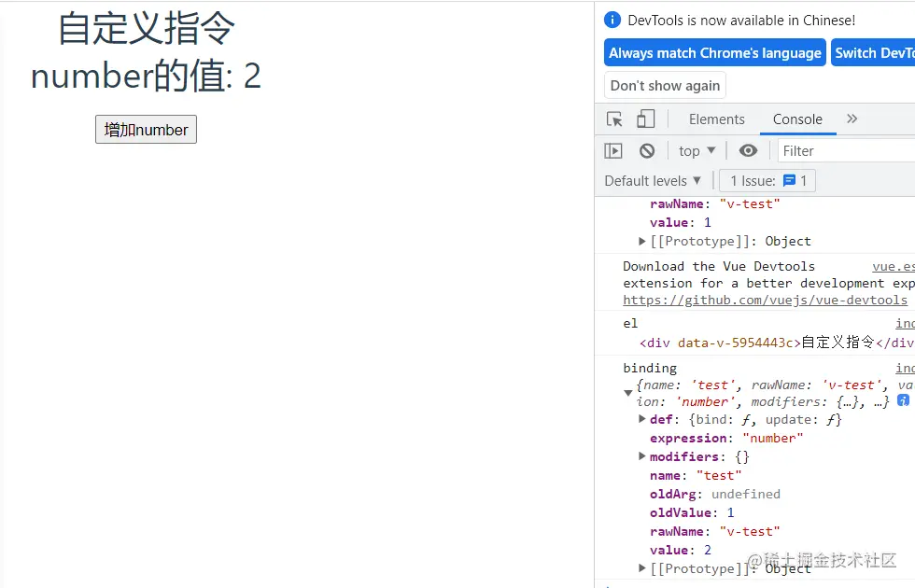This screenshot has height=588, width=915.
Task: Toggle the device toolbar icon
Action: [x=645, y=119]
